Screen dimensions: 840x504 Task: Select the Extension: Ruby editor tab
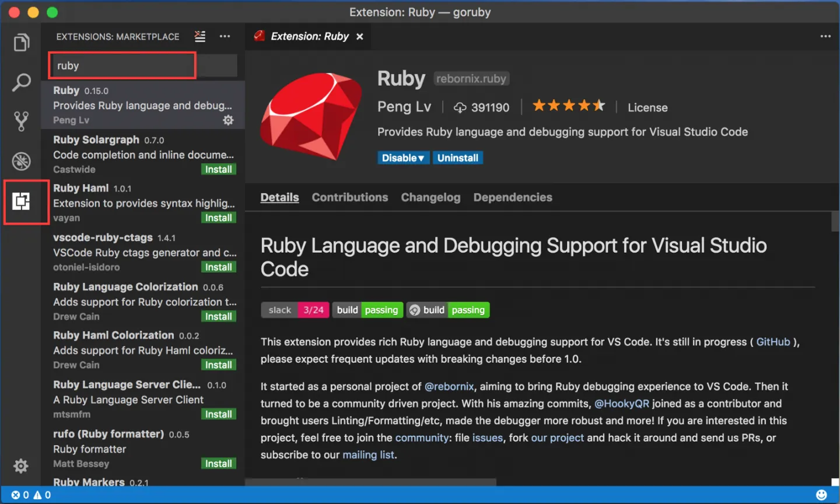pyautogui.click(x=309, y=36)
